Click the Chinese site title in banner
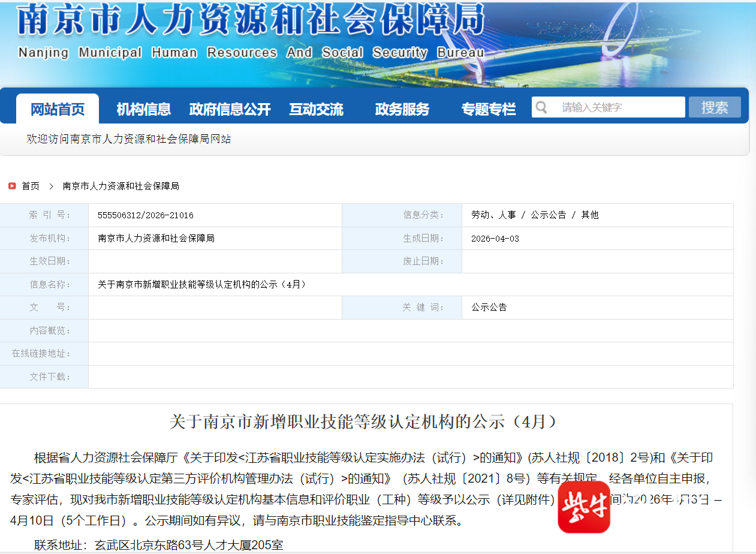The height and width of the screenshot is (554, 756). click(x=251, y=21)
